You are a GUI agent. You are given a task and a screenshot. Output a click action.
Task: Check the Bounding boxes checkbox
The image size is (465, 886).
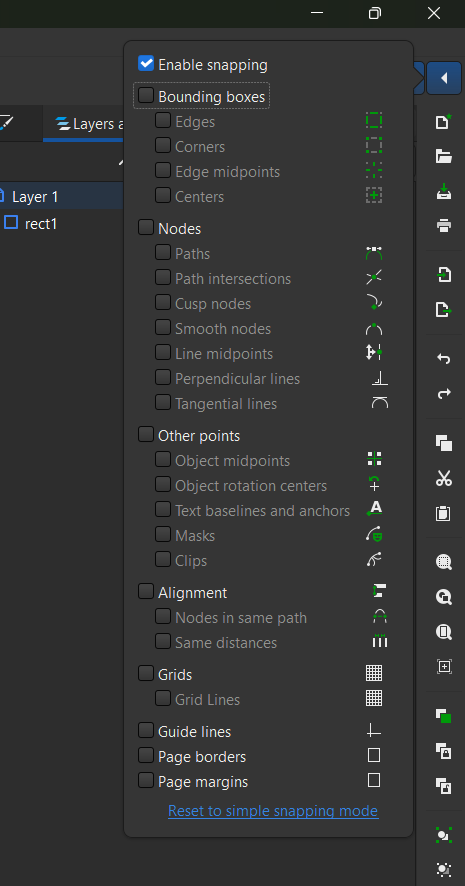point(146,95)
